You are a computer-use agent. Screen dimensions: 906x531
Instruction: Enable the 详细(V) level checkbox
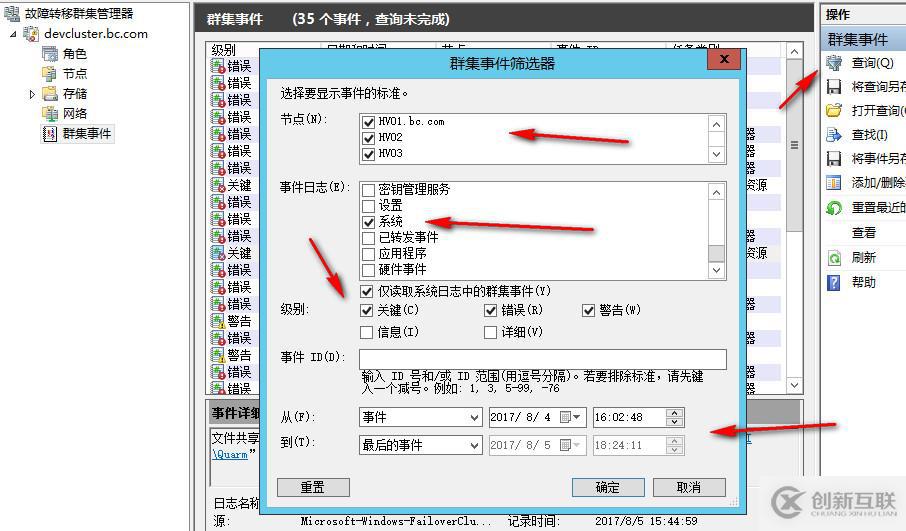491,332
